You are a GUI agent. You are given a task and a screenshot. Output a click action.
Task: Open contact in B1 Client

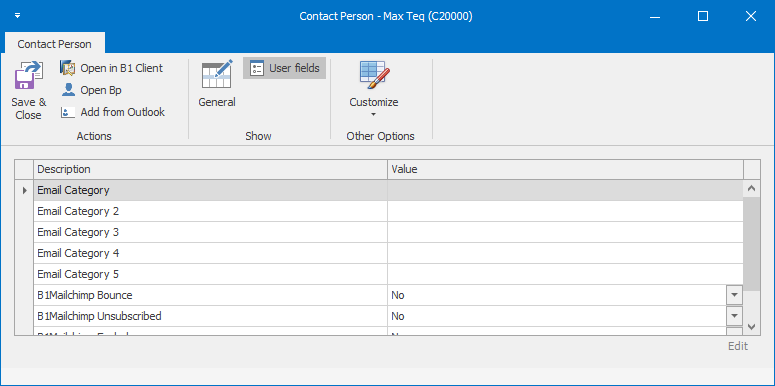coord(112,68)
